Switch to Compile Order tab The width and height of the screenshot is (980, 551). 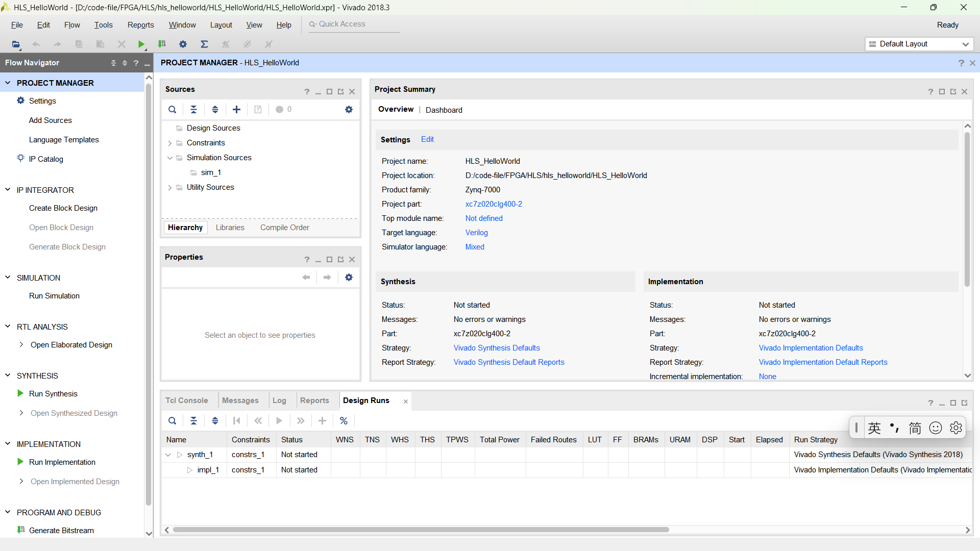[285, 228]
